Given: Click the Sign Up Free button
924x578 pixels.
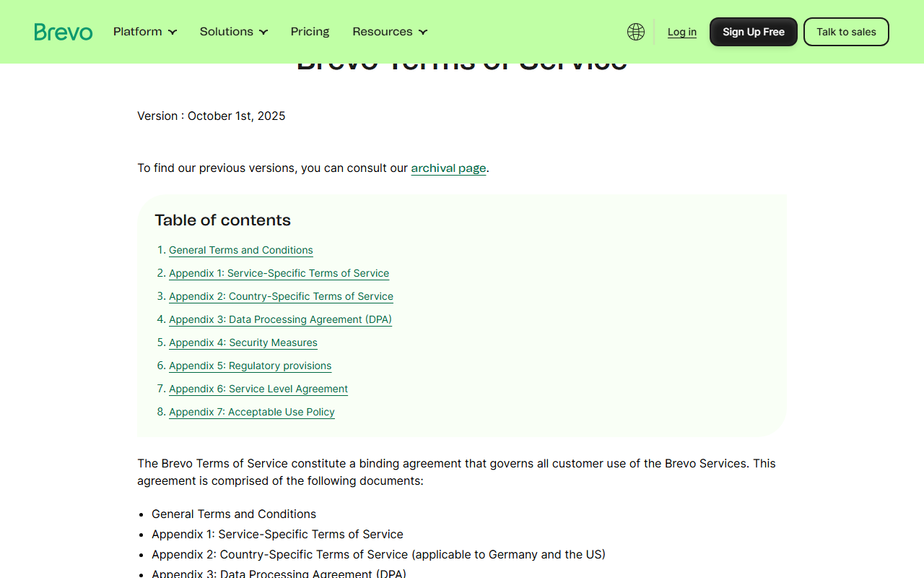Looking at the screenshot, I should pyautogui.click(x=754, y=32).
